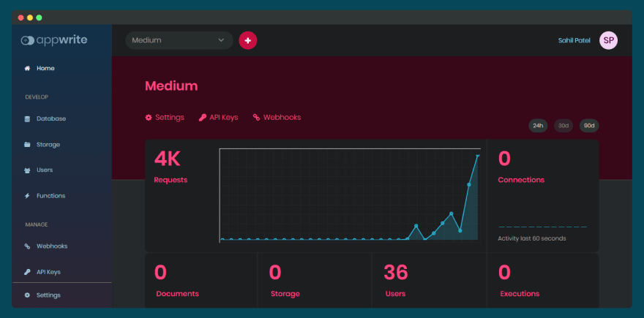Image resolution: width=644 pixels, height=318 pixels.
Task: Open Home in the sidebar
Action: 45,69
